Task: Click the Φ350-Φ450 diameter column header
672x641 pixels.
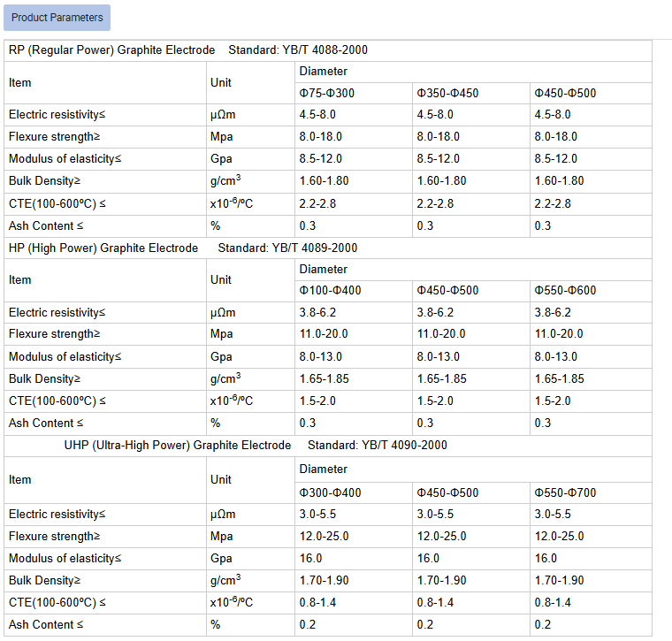Action: click(x=447, y=93)
